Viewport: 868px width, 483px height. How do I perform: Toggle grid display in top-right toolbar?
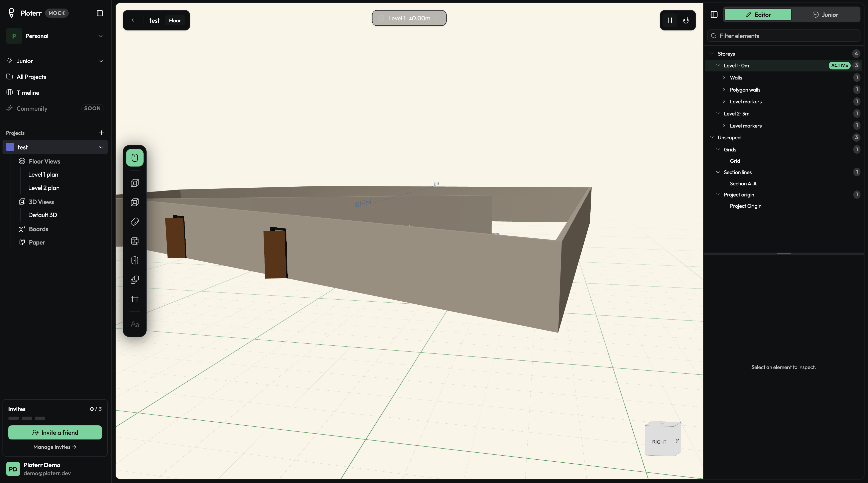coord(670,20)
